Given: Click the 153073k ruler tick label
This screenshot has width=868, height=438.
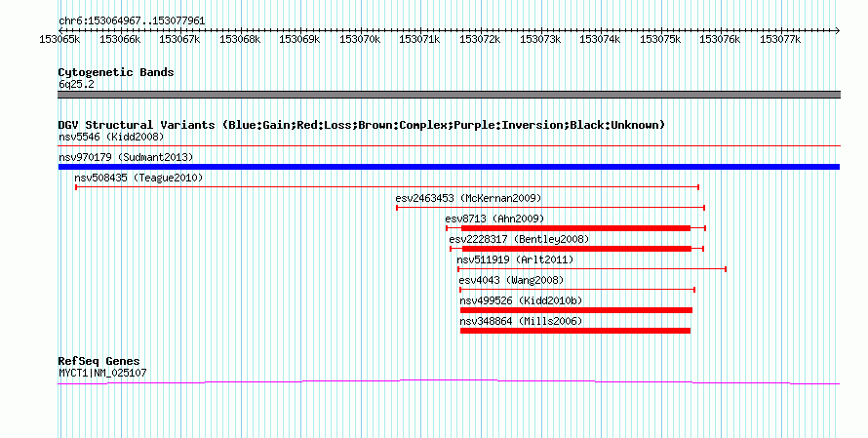Looking at the screenshot, I should [540, 40].
